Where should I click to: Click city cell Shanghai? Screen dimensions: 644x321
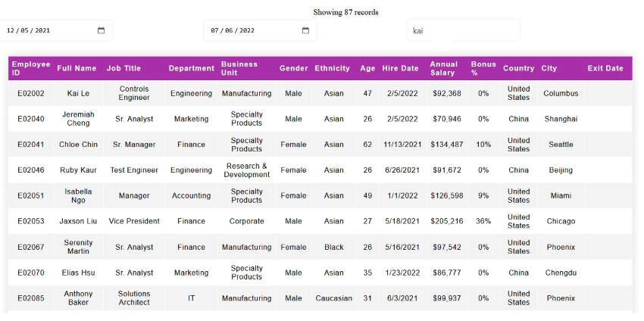tap(561, 119)
